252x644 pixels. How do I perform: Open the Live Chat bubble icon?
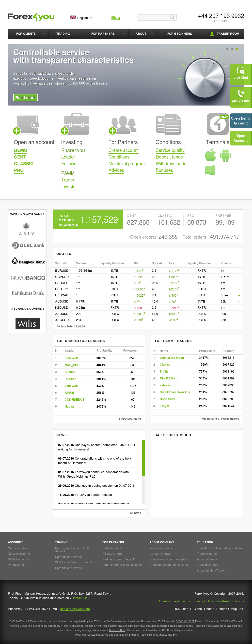[x=240, y=70]
